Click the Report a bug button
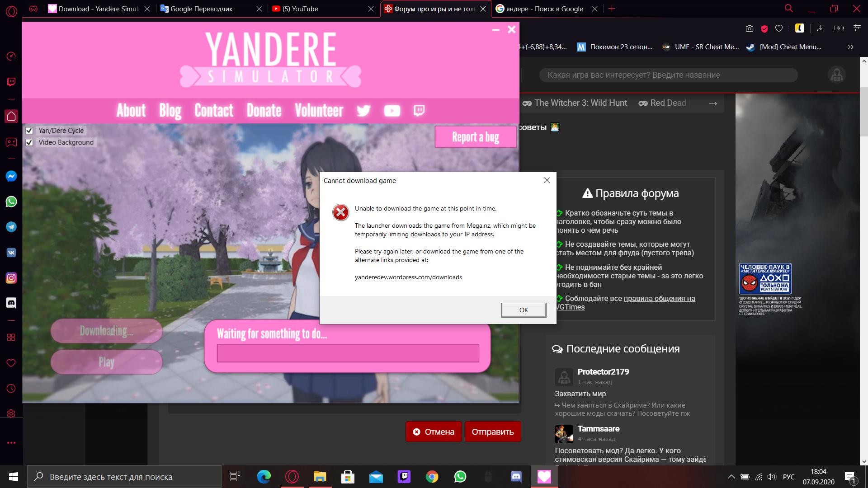Viewport: 868px width, 488px height. click(x=475, y=137)
